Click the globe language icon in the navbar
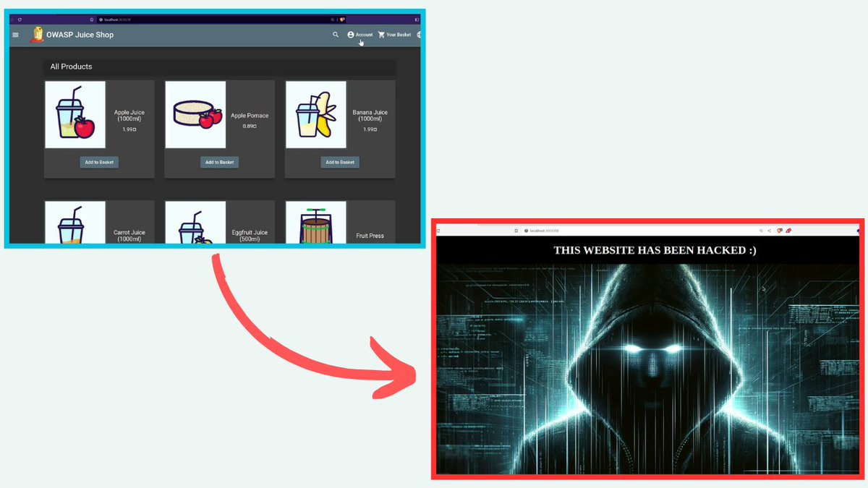The height and width of the screenshot is (488, 868). (x=417, y=34)
